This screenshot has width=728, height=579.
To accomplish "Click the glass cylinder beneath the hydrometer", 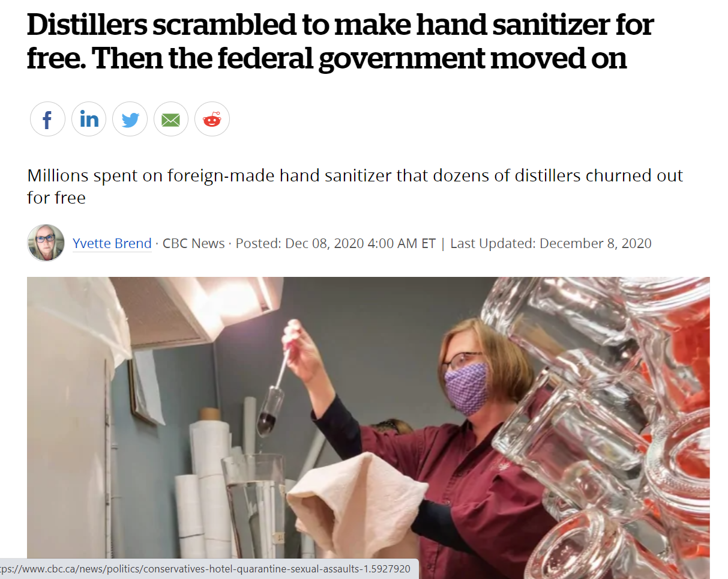I will [x=253, y=511].
